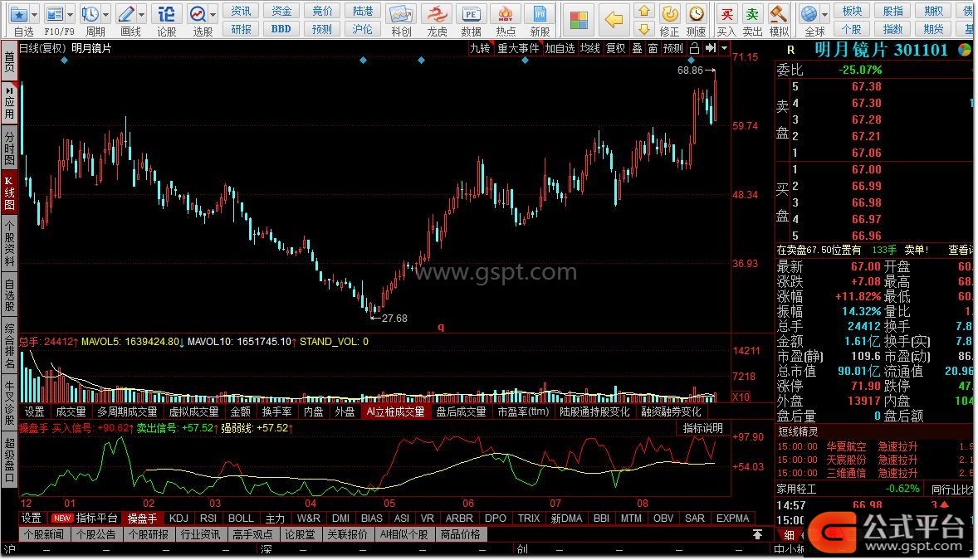Open the F10/F9 company info icon
978x560 pixels.
55,14
